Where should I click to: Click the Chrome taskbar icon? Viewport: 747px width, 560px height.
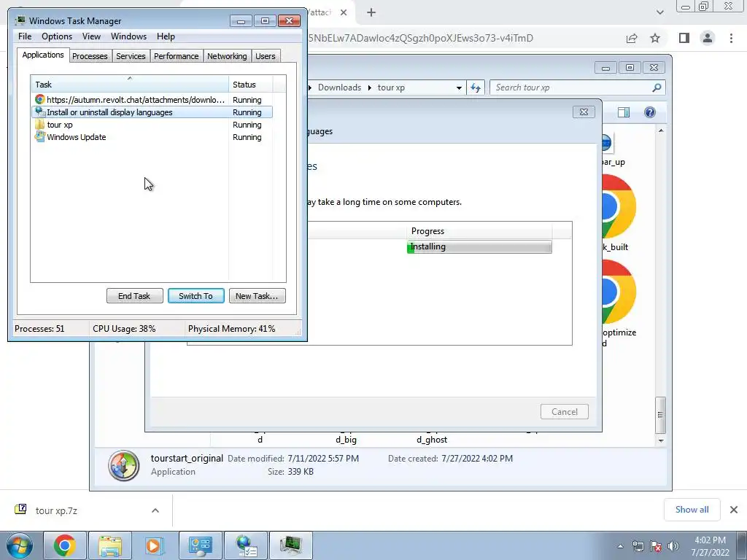(65, 545)
